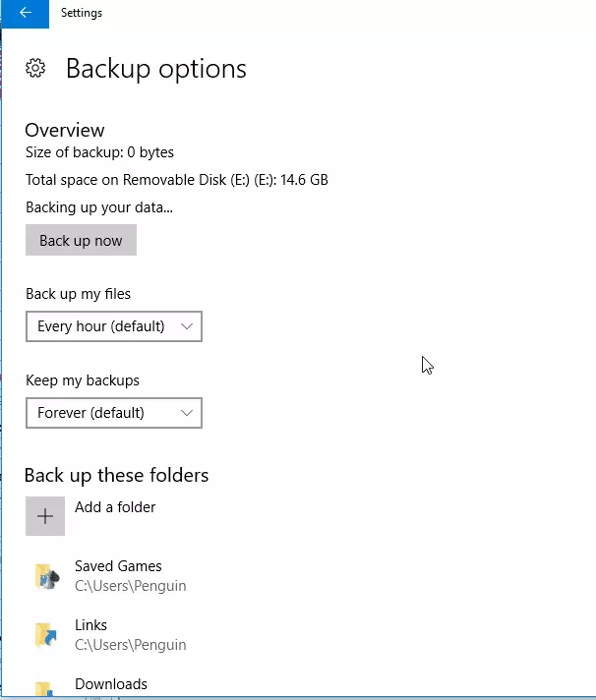Select the Downloads folder icon
Viewport: 596px width, 700px height.
coord(44,688)
